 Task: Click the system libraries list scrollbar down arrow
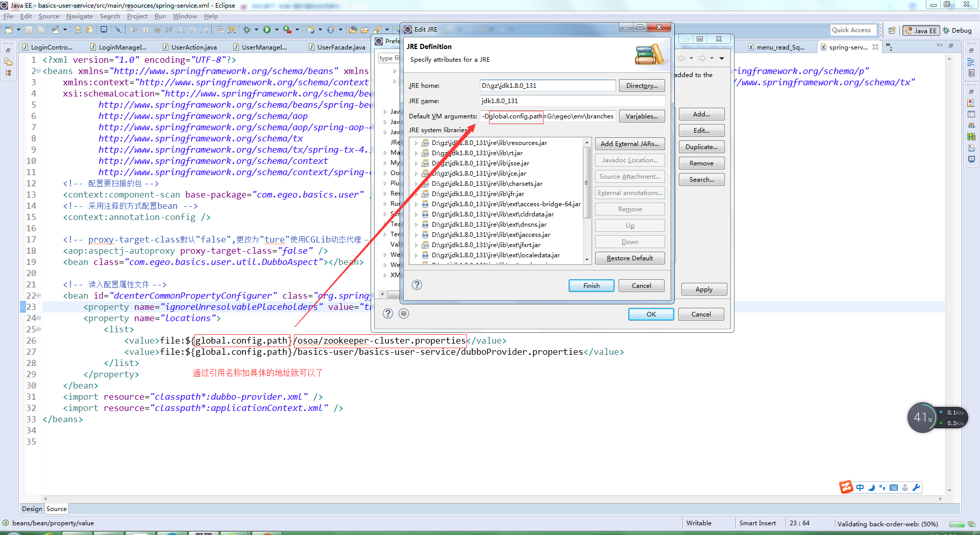[x=586, y=259]
